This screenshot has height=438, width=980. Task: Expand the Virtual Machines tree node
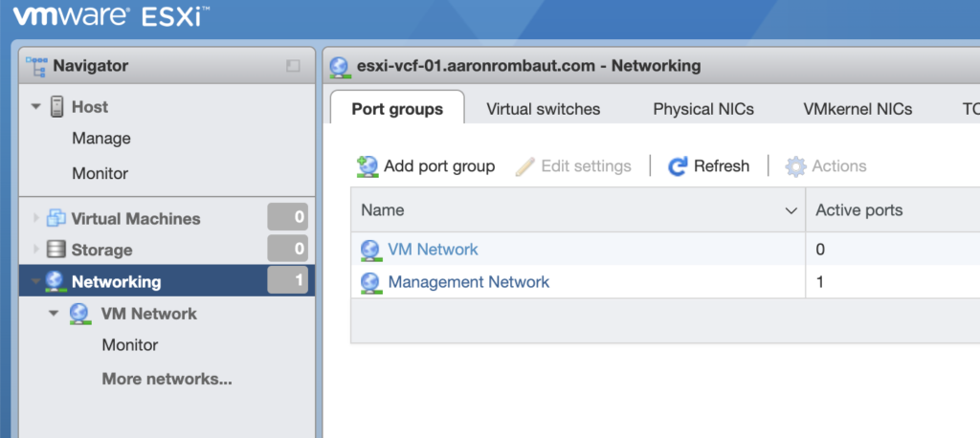coord(36,218)
